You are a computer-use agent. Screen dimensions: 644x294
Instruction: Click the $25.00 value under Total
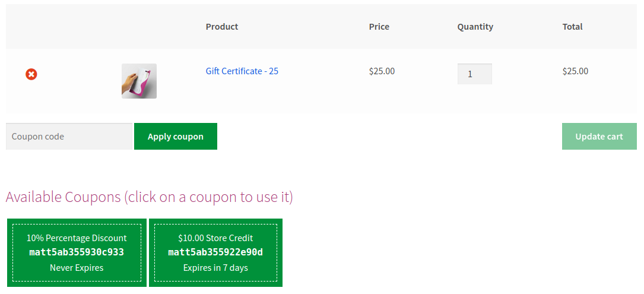point(575,71)
